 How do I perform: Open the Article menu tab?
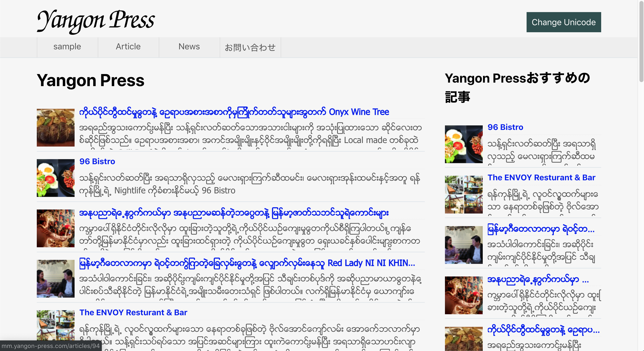pos(128,47)
